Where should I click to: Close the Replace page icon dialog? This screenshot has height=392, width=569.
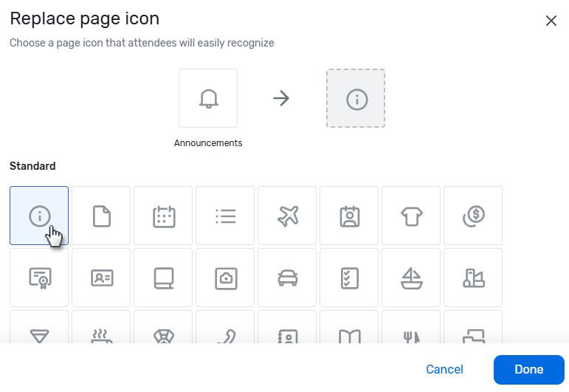[551, 21]
